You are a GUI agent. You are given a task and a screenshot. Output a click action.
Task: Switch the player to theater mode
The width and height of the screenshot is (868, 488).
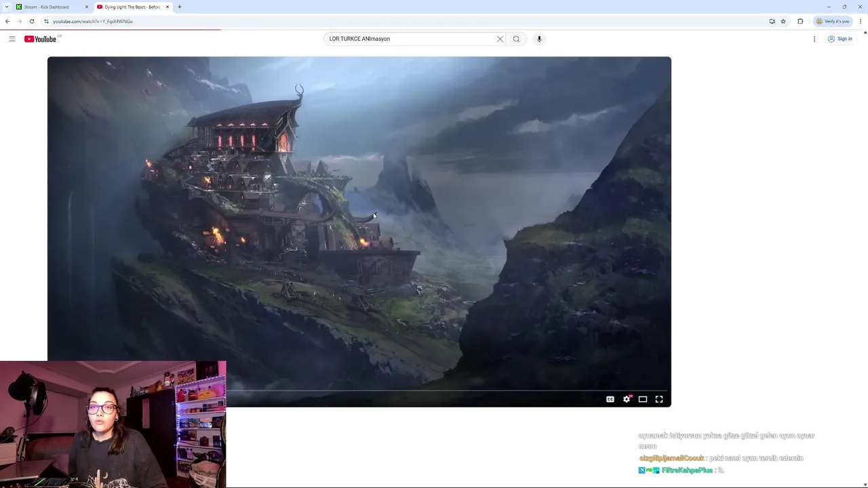pos(643,399)
